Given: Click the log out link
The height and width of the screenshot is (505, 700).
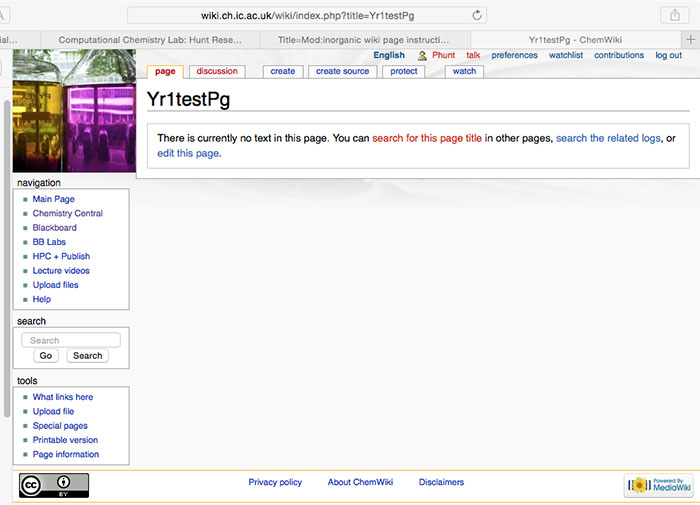Looking at the screenshot, I should click(668, 56).
